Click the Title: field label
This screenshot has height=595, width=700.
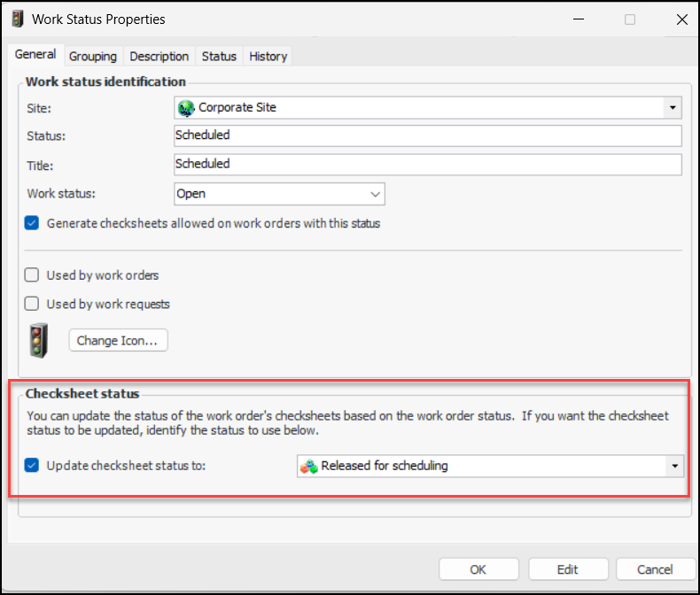pyautogui.click(x=40, y=166)
